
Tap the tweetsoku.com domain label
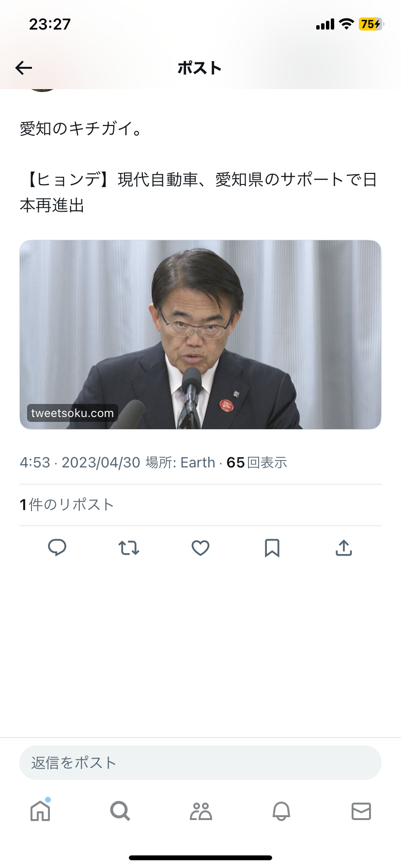[72, 413]
